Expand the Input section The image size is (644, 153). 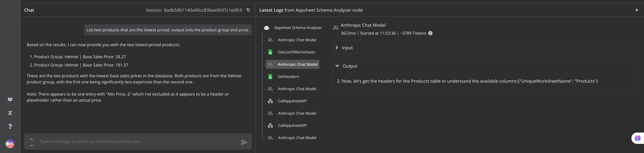point(484,47)
